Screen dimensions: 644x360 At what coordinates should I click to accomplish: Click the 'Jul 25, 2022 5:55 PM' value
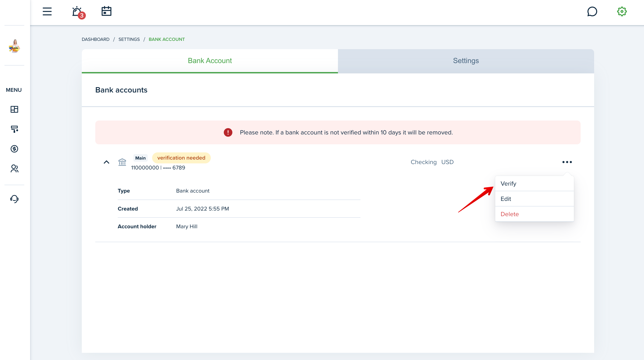pos(202,209)
